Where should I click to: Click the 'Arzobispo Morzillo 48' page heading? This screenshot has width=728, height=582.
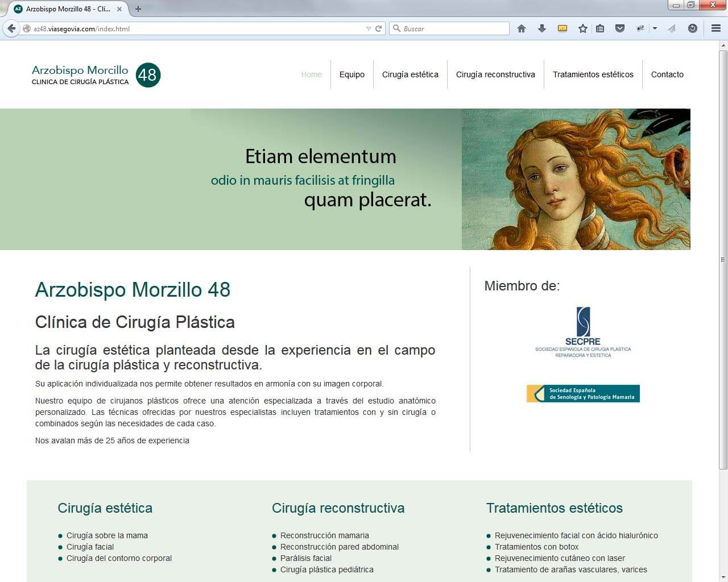tap(133, 290)
